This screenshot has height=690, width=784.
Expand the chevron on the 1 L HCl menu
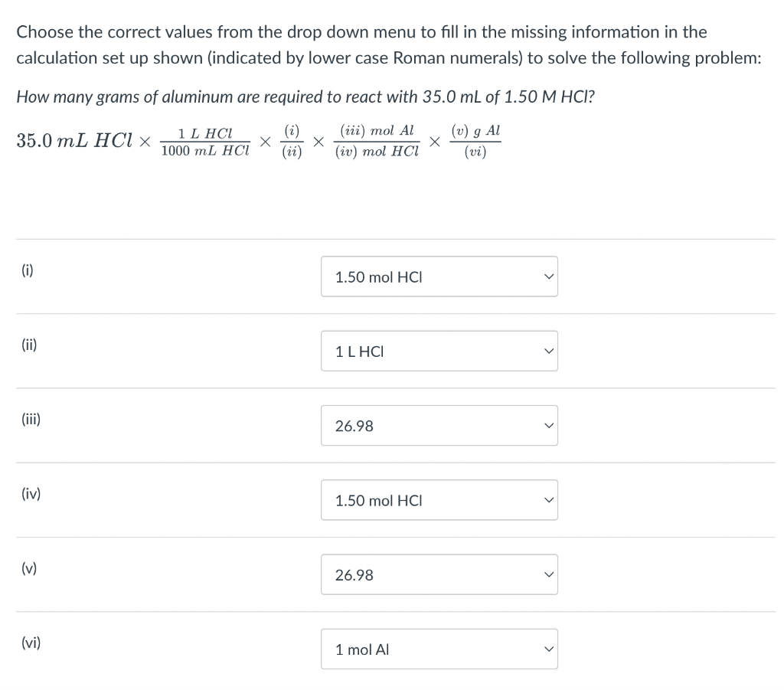(x=547, y=351)
